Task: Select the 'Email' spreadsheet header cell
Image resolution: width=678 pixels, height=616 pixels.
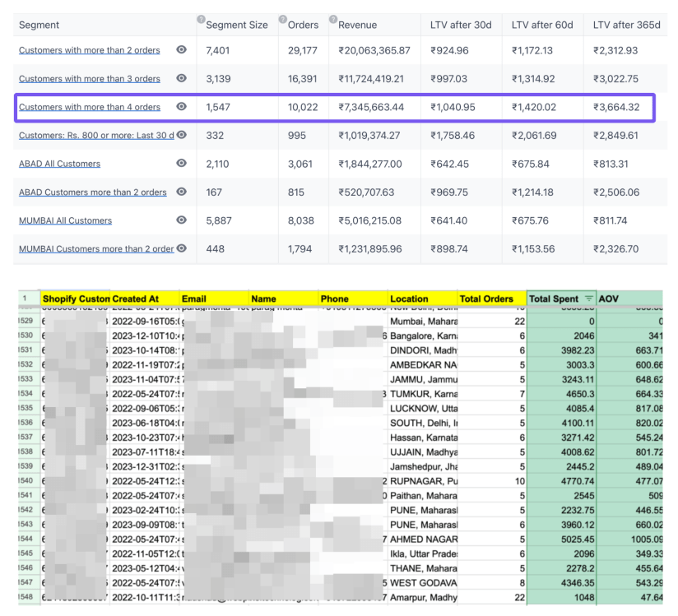Action: pyautogui.click(x=215, y=299)
